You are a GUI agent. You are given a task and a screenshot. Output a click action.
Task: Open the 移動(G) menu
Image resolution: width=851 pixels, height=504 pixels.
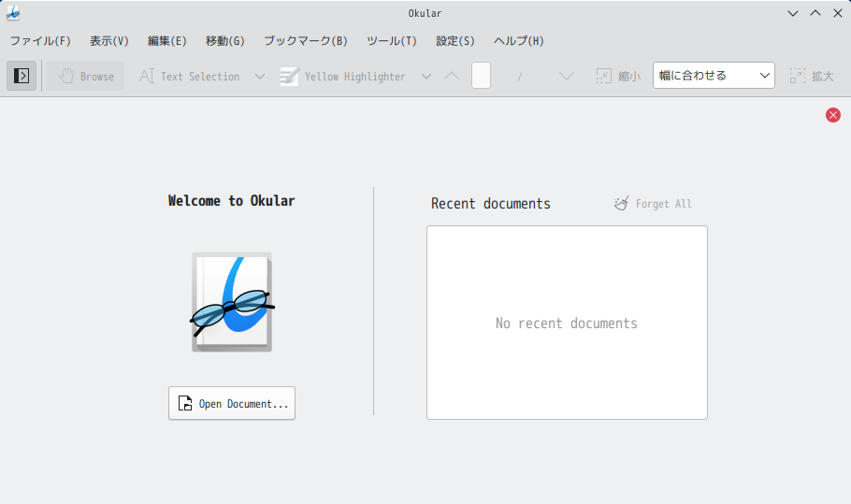225,41
